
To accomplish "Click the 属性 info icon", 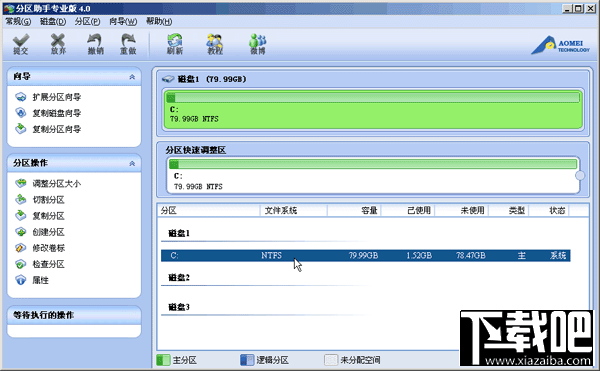I will [x=21, y=280].
